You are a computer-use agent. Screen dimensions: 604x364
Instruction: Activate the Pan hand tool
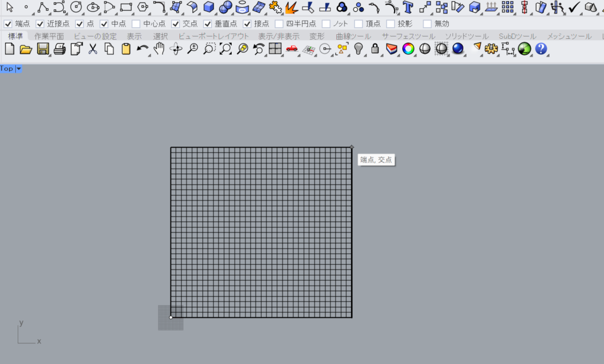[159, 49]
